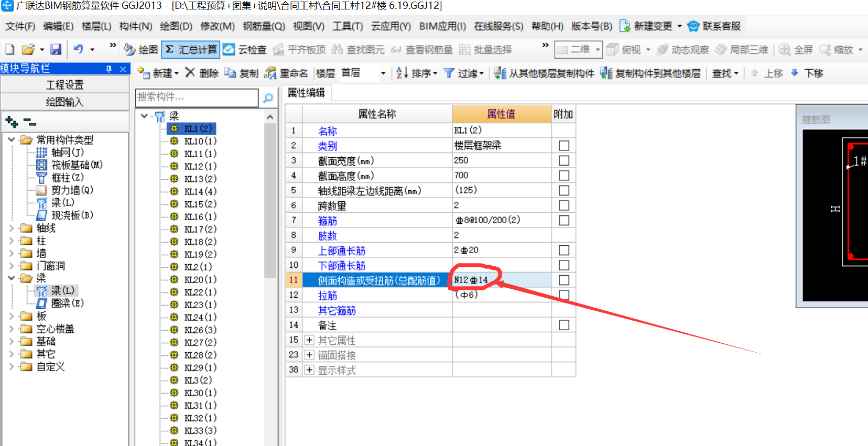Click the new file icon

coord(10,49)
